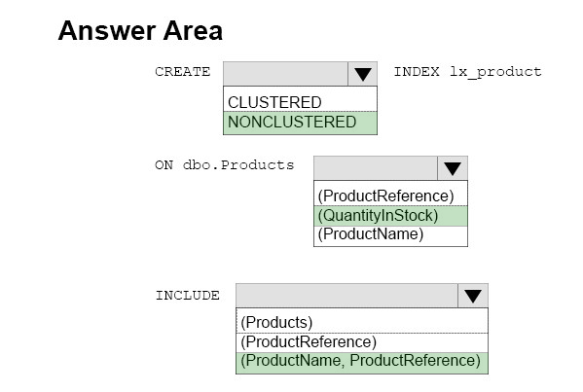Click the ON dbo.Products combo field

[376, 168]
